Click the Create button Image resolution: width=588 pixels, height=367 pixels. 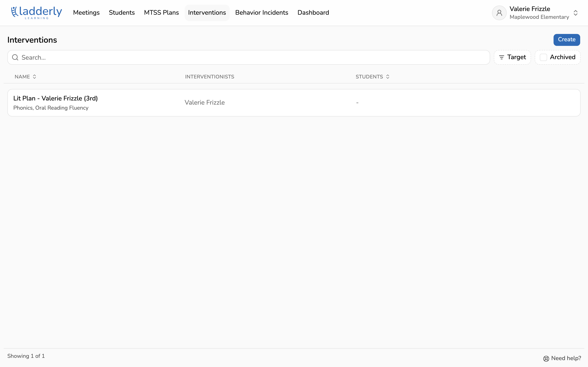[567, 40]
